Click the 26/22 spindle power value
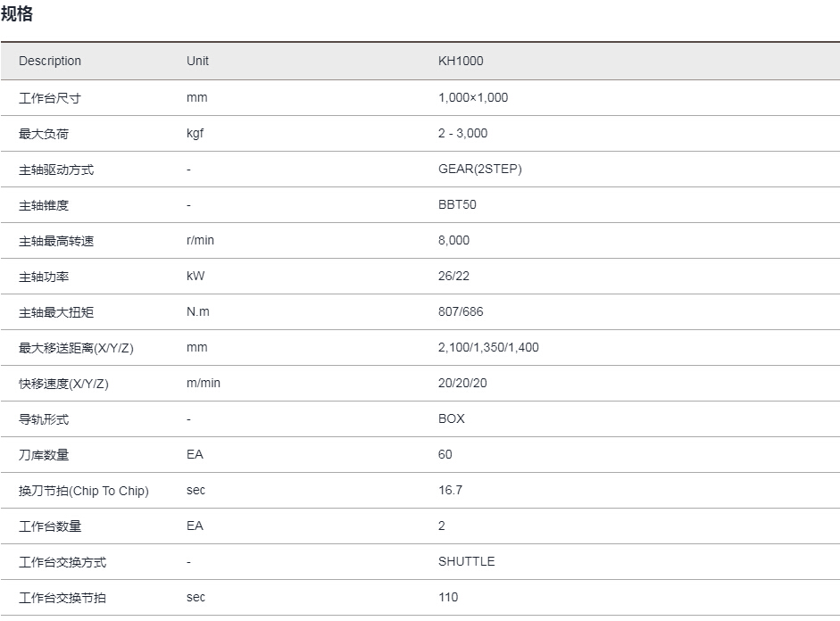This screenshot has width=840, height=621. pyautogui.click(x=453, y=276)
